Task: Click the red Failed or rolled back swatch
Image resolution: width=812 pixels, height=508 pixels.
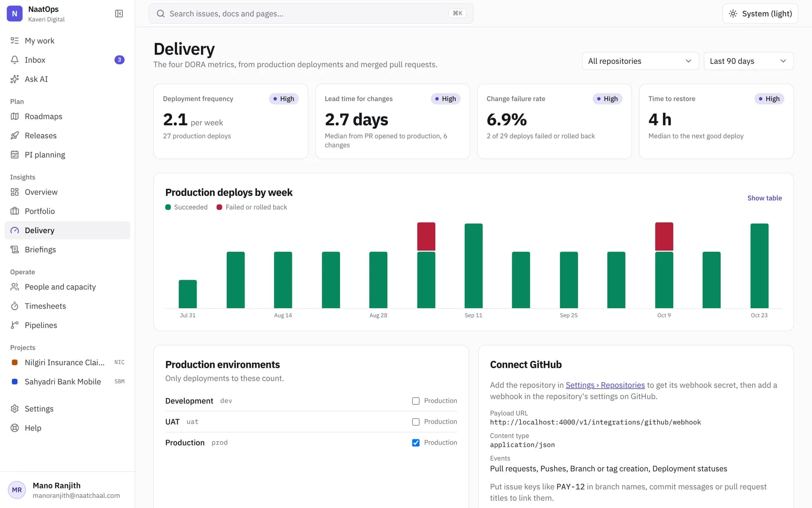Action: (219, 207)
